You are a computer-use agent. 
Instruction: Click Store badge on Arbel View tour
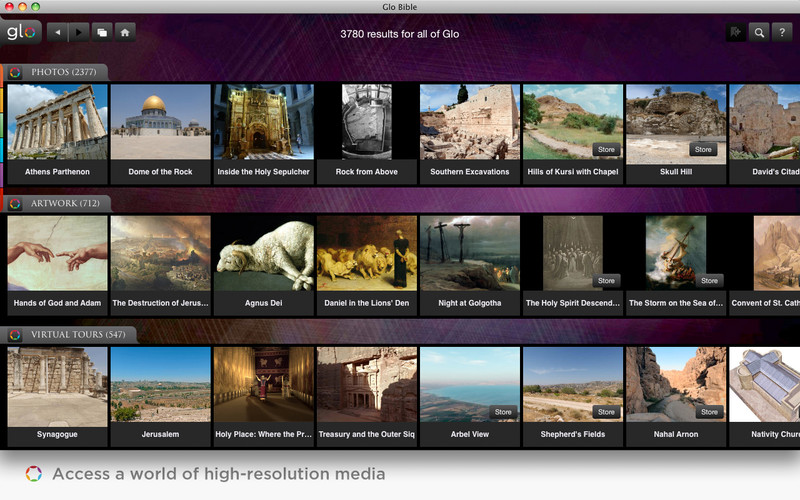coord(502,411)
